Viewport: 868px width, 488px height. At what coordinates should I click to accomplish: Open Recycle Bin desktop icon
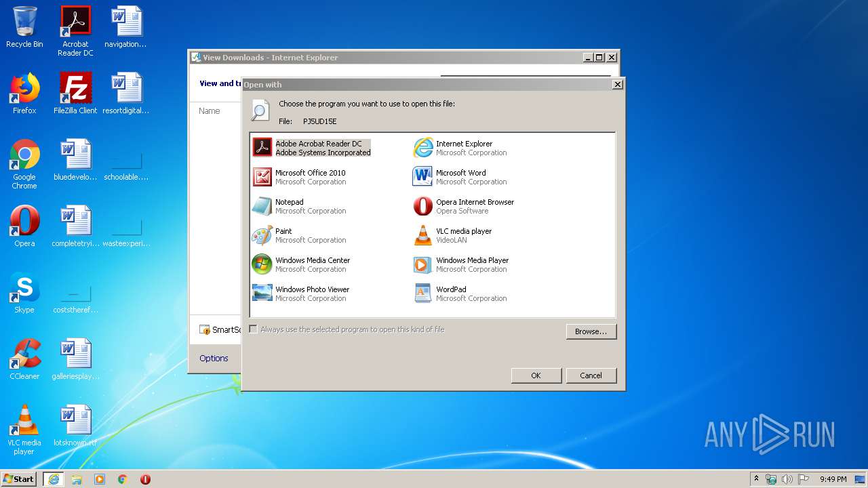click(24, 27)
